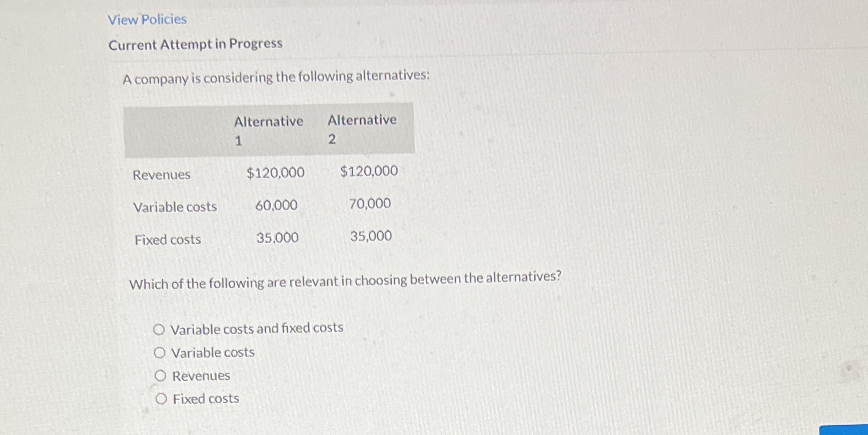Open the View Policies link
The image size is (868, 435).
tap(146, 20)
